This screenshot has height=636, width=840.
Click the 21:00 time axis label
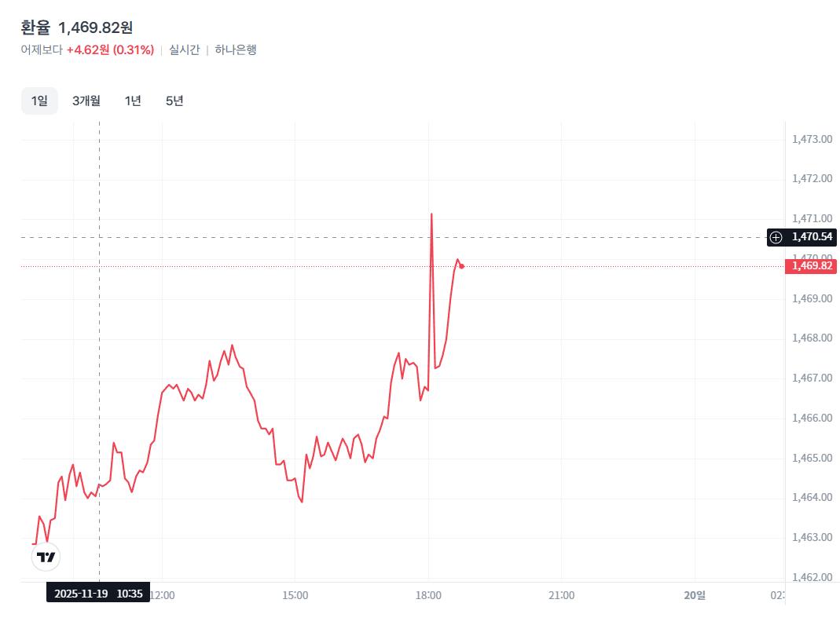pyautogui.click(x=561, y=595)
